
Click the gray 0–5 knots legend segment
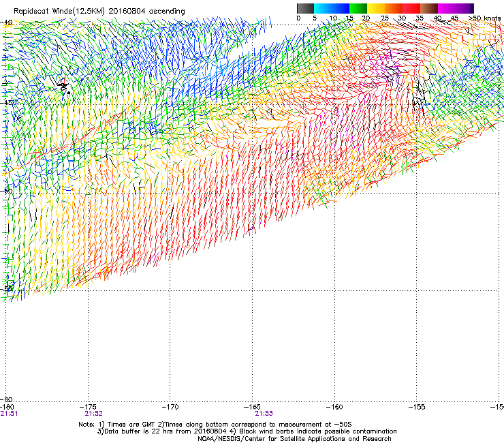point(305,8)
